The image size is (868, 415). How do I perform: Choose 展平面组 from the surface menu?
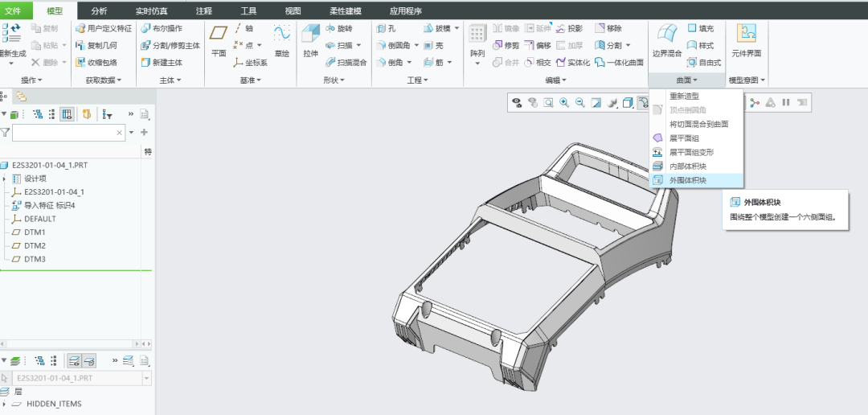[696, 138]
